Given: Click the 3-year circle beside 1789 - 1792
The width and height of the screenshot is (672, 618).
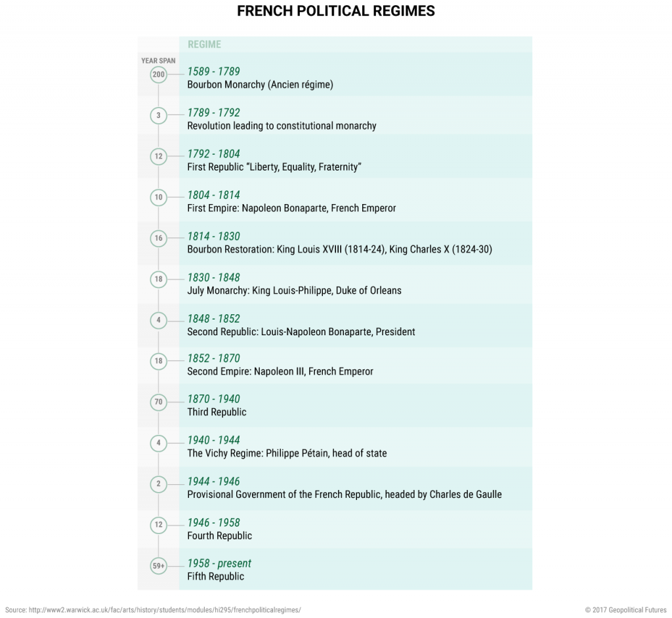Looking at the screenshot, I should click(x=158, y=115).
